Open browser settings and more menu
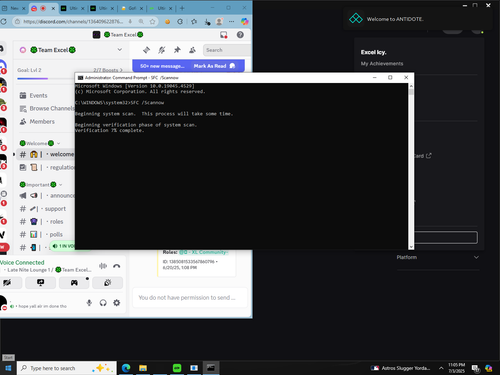 coord(231,22)
